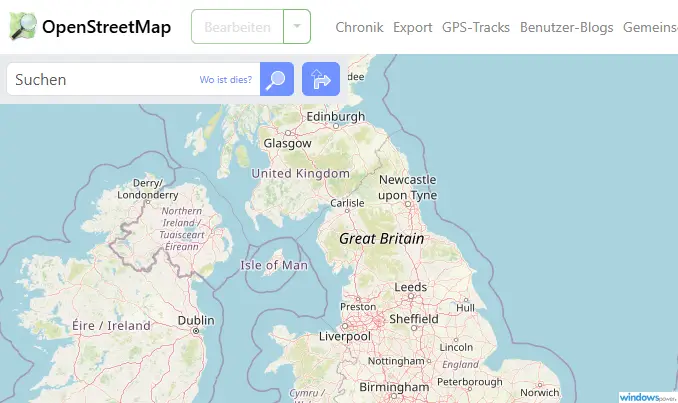The height and width of the screenshot is (403, 678).
Task: Click the Sheffield label on the map
Action: click(x=414, y=319)
